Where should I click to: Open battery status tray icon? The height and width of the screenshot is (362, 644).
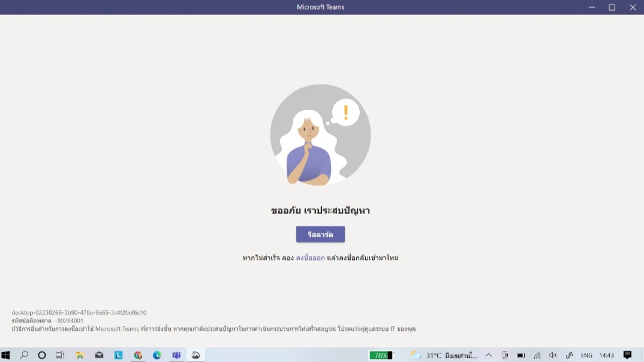pyautogui.click(x=521, y=355)
